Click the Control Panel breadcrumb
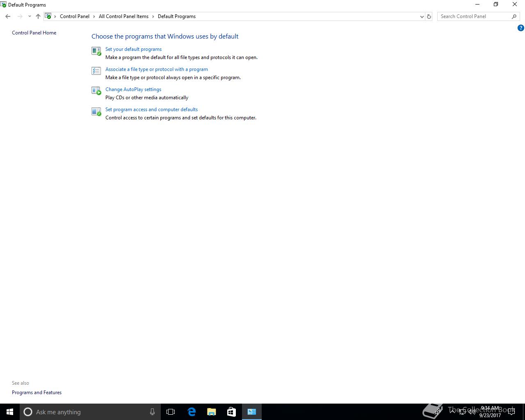The width and height of the screenshot is (525, 420). coord(75,16)
